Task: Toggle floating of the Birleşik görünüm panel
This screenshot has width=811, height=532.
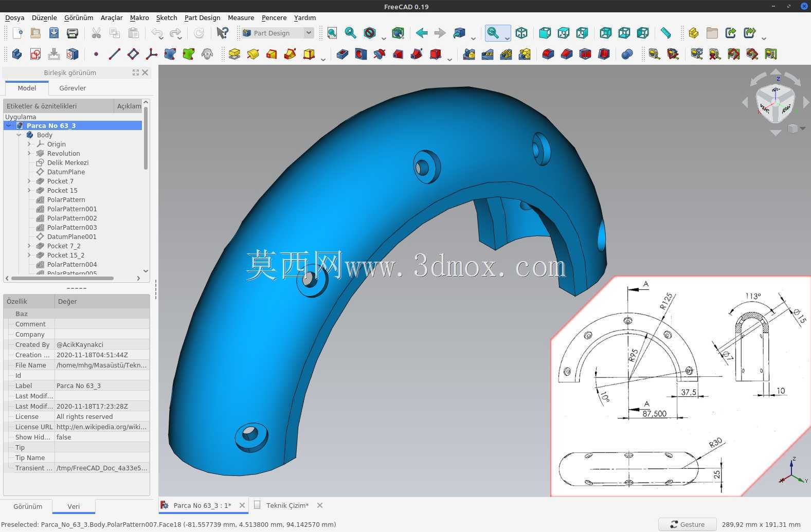Action: [x=136, y=72]
